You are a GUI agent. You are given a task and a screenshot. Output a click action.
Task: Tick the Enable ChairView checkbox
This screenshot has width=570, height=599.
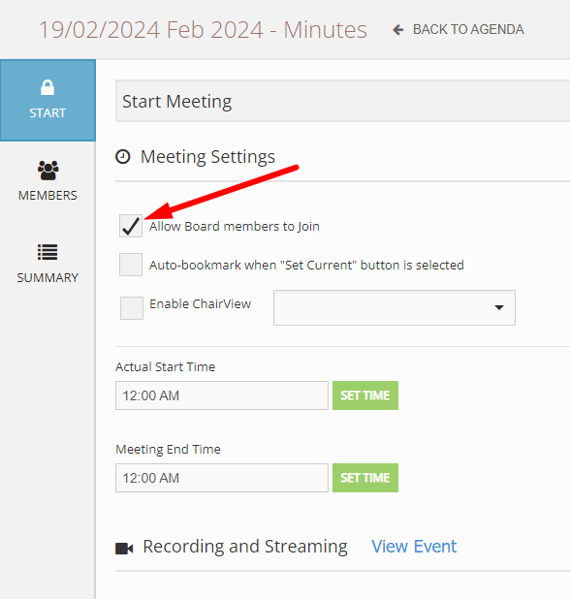[x=132, y=308]
